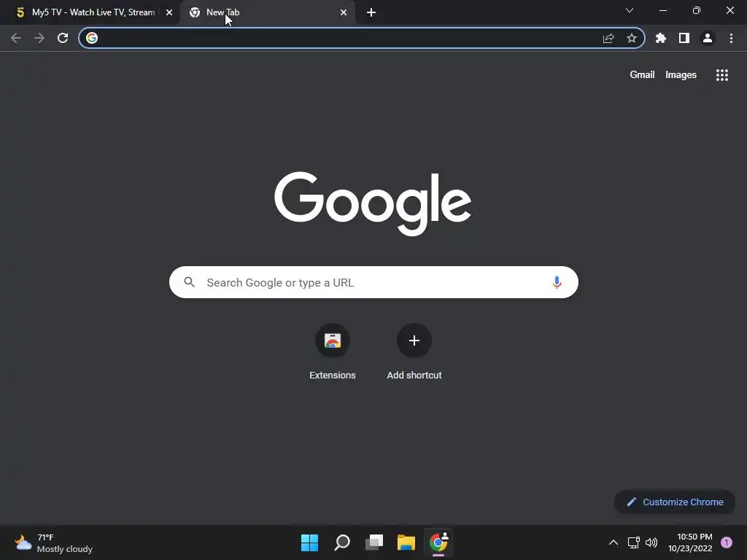Close the My5 TV tab
This screenshot has height=560, width=747.
pos(169,12)
